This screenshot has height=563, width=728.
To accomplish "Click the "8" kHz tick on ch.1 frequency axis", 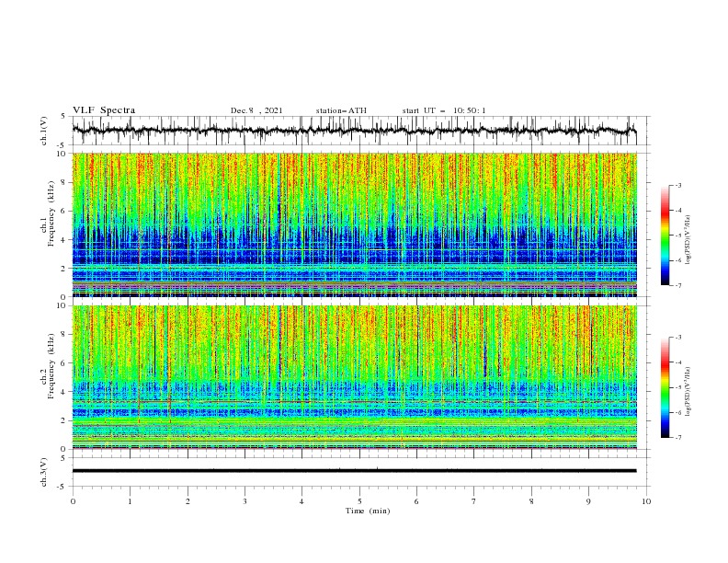I will pyautogui.click(x=64, y=182).
